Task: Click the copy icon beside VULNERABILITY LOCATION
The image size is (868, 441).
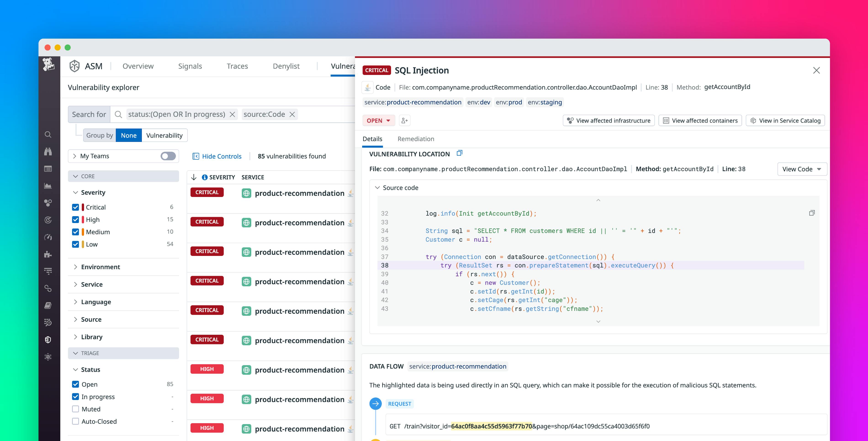Action: [x=460, y=153]
